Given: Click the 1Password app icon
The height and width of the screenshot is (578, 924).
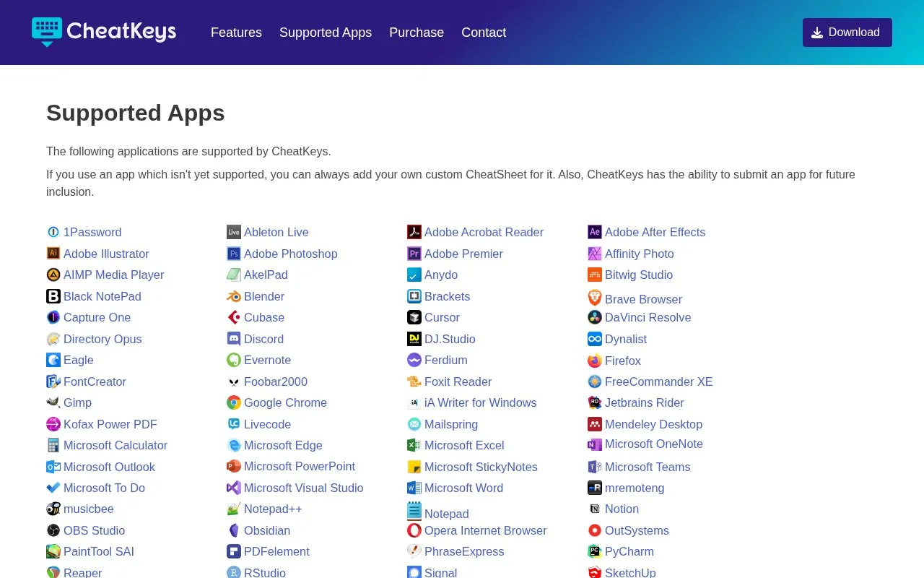Looking at the screenshot, I should 53,232.
